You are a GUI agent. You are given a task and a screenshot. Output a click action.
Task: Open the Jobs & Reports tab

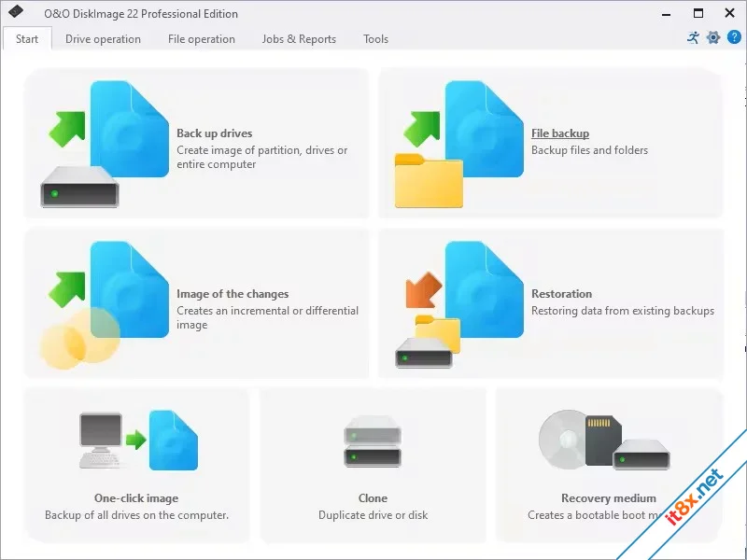click(299, 39)
